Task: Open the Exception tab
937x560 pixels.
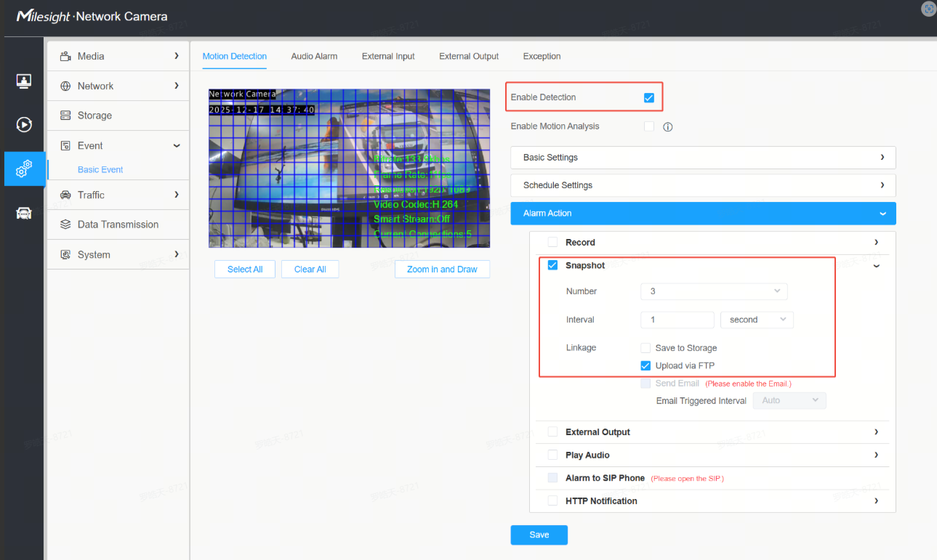Action: 542,56
